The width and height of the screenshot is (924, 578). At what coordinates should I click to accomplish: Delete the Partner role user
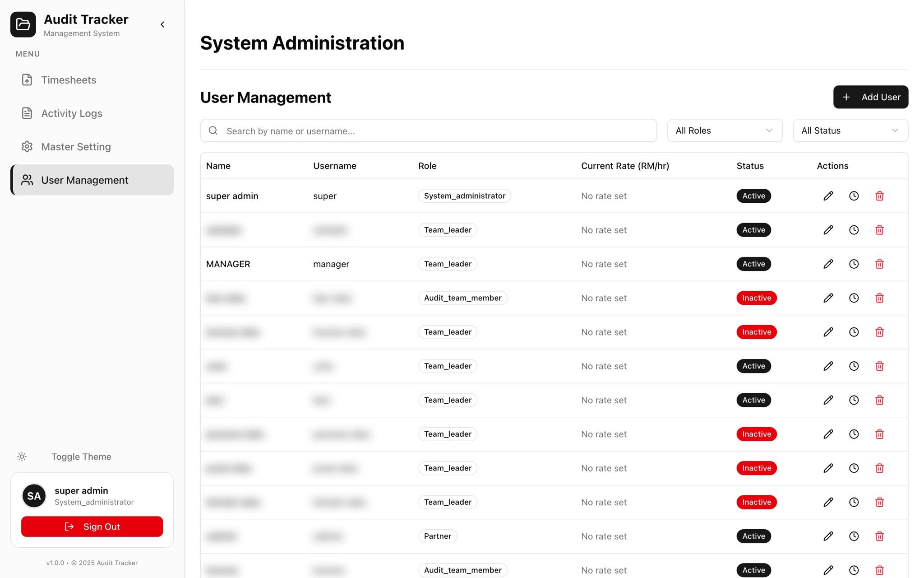click(879, 536)
